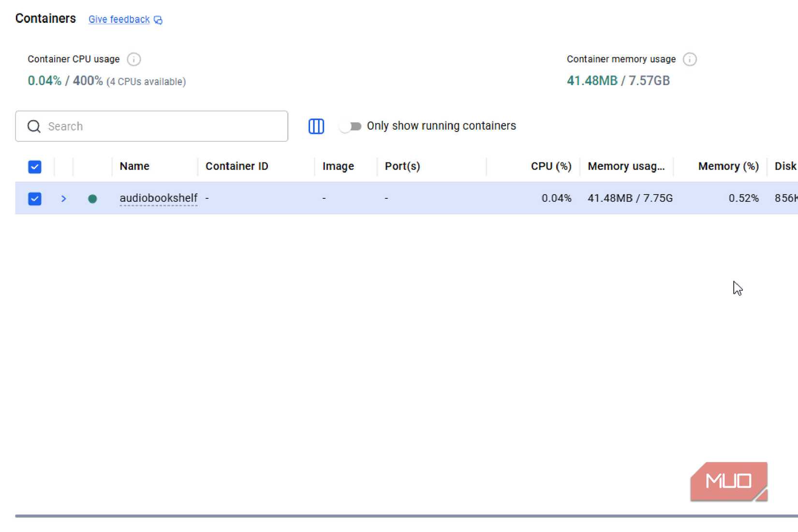The image size is (798, 532).
Task: Click the Only show running containers label
Action: (442, 126)
